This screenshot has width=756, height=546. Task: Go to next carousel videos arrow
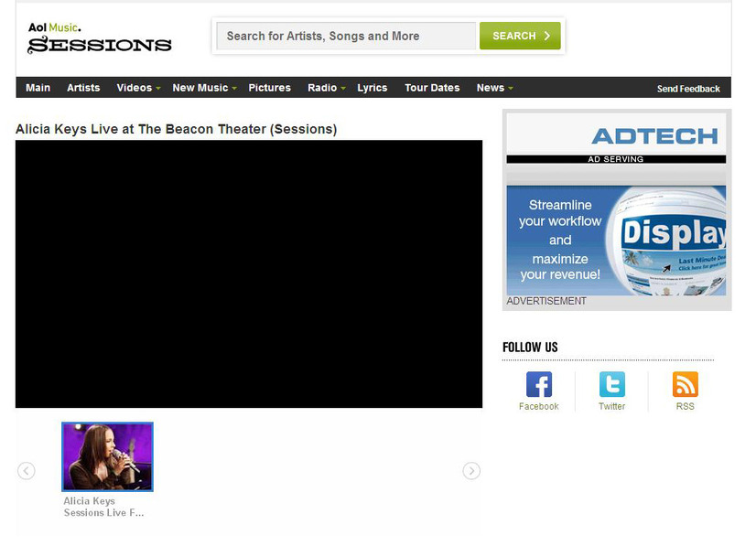471,471
